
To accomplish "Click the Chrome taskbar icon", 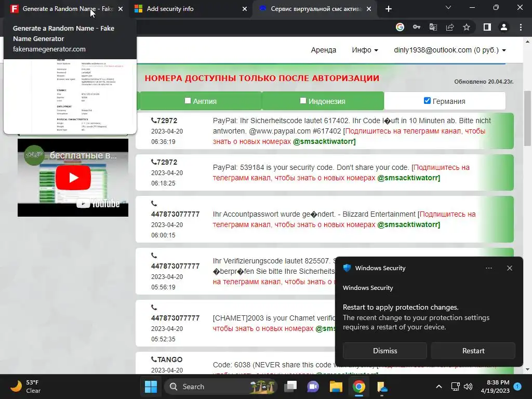I will [358, 387].
